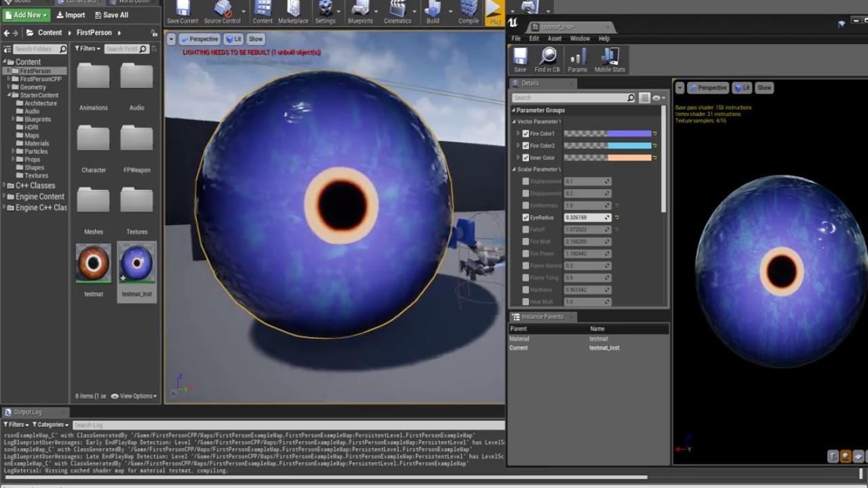Image resolution: width=868 pixels, height=488 pixels.
Task: Reset EyeRadius to default value
Action: coord(617,218)
